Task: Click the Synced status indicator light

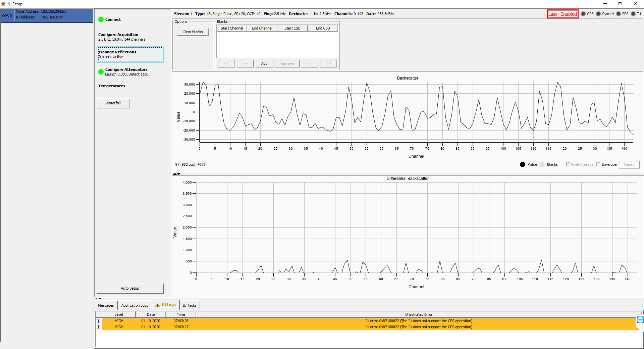Action: tap(598, 14)
